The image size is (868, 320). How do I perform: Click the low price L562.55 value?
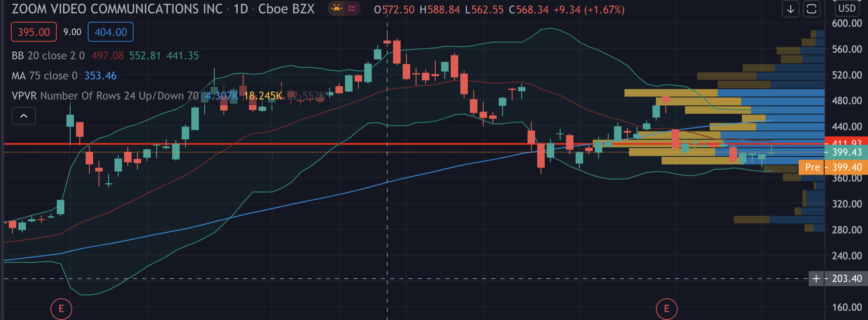tap(485, 10)
